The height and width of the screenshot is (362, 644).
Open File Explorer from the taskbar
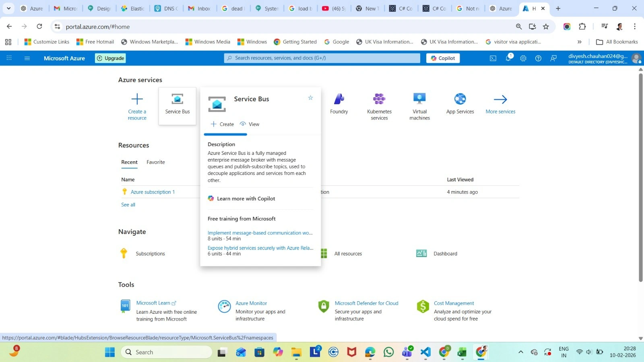[297, 352]
